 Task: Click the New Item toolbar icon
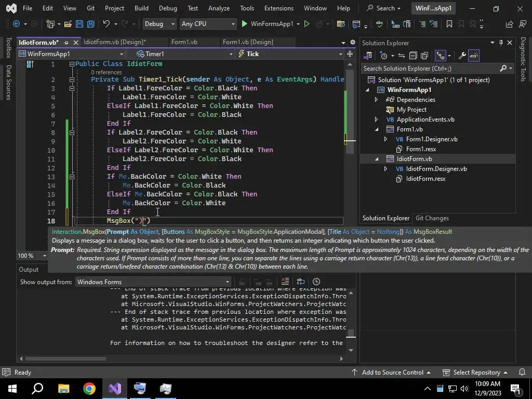50,24
